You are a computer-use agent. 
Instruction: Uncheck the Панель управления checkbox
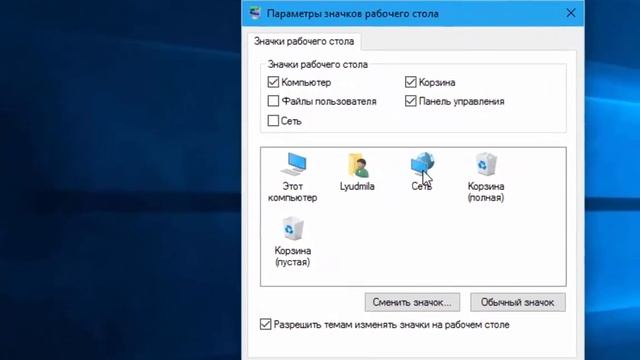tap(411, 101)
